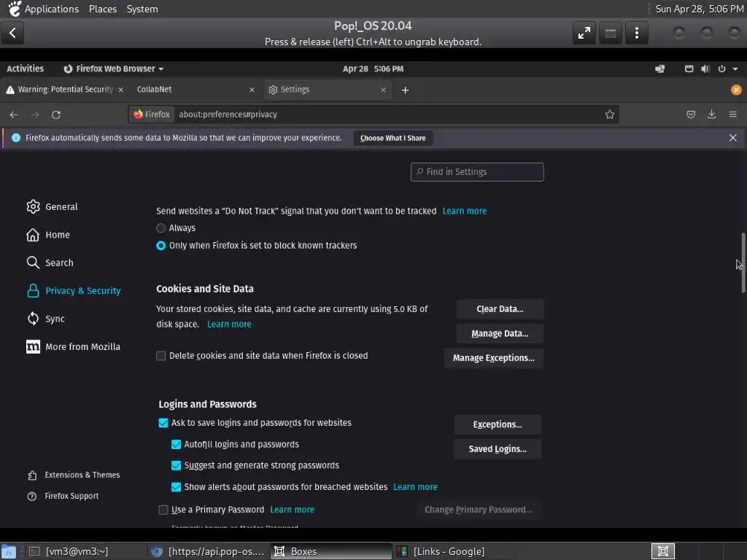Open a new Firefox tab with plus
The width and height of the screenshot is (747, 560).
pyautogui.click(x=405, y=90)
